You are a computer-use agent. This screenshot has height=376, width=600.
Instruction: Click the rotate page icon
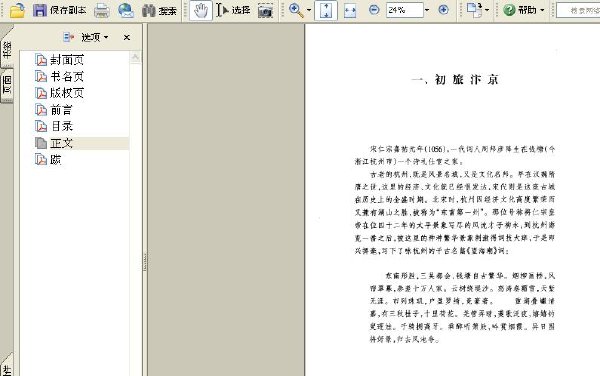pyautogui.click(x=474, y=10)
